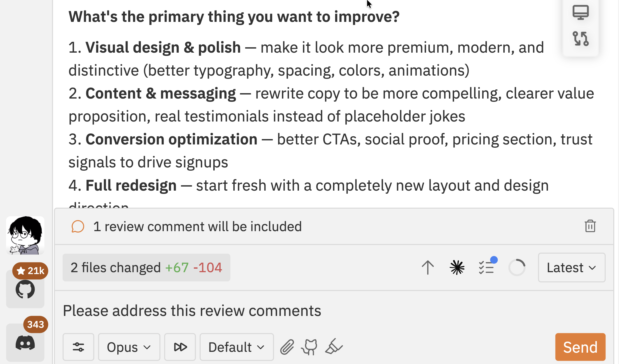The width and height of the screenshot is (619, 364).
Task: Click the review comment speech bubble icon
Action: (78, 227)
